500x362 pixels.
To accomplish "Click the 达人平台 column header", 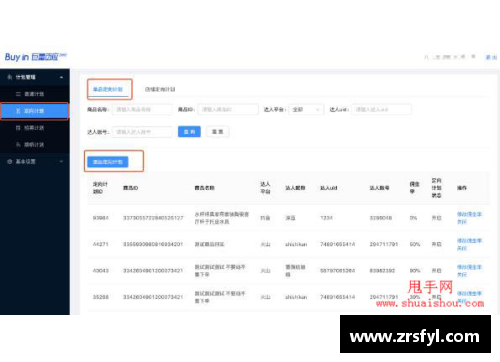I will coord(265,188).
